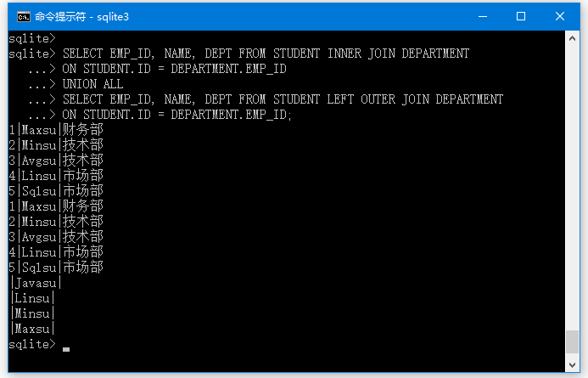588x378 pixels.
Task: Close the sqlite3 command prompt window
Action: click(560, 16)
